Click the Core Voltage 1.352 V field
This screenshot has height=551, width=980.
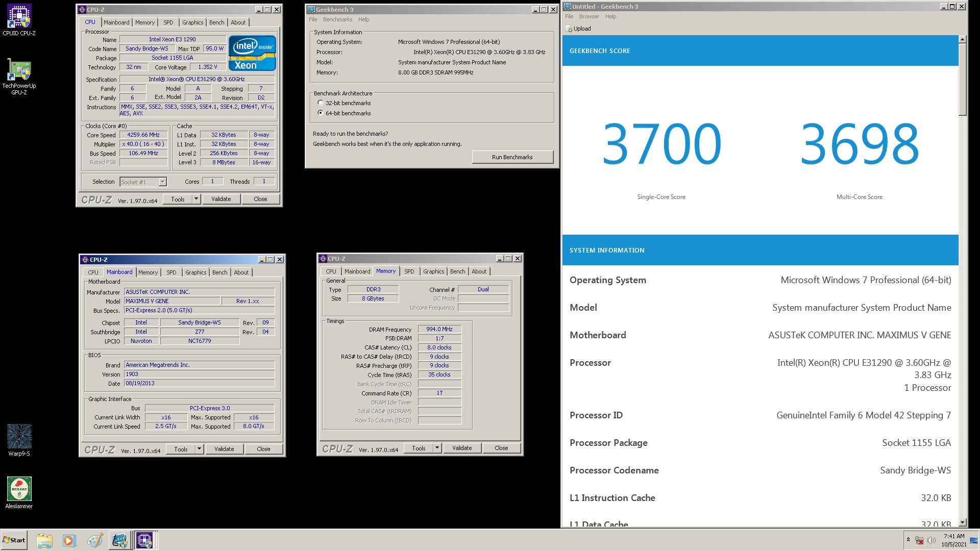pos(207,67)
